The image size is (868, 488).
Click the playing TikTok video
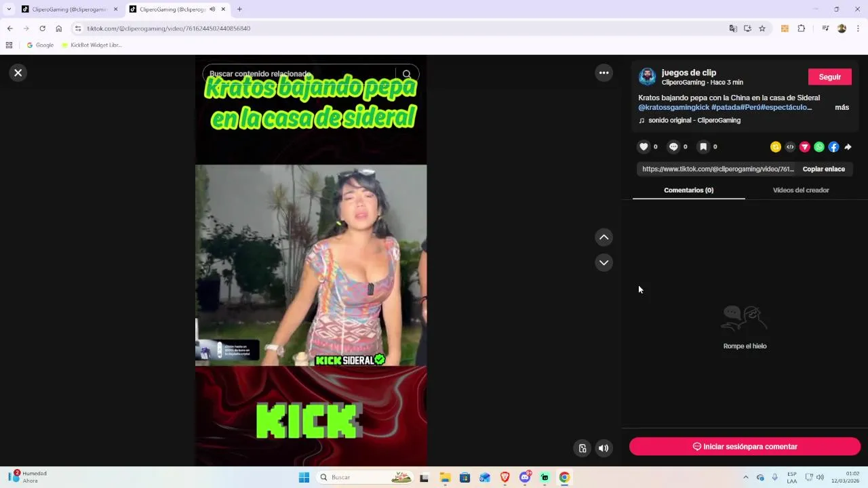pos(311,261)
